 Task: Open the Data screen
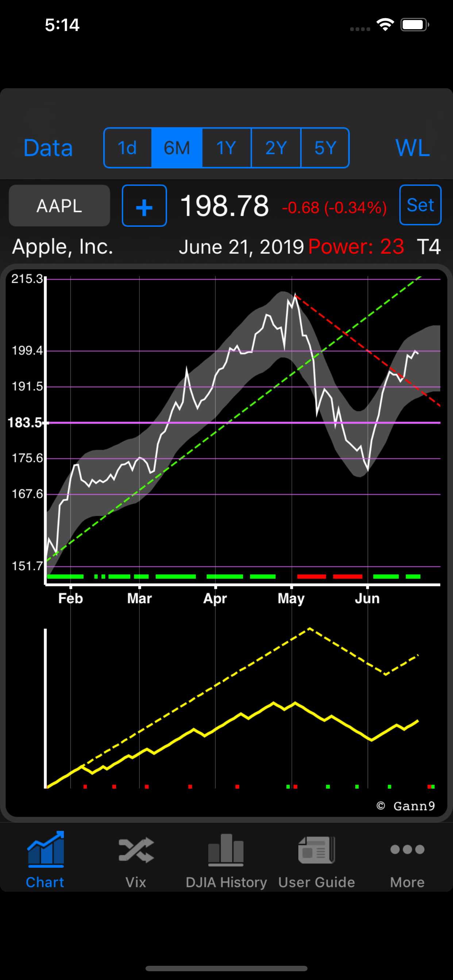(48, 148)
